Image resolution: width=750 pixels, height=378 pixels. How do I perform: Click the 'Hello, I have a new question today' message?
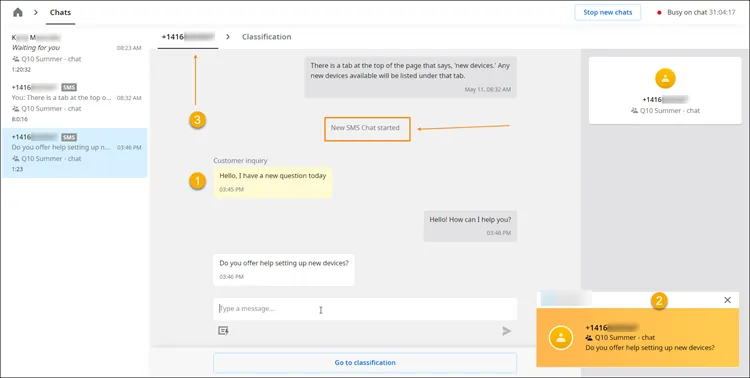click(273, 182)
